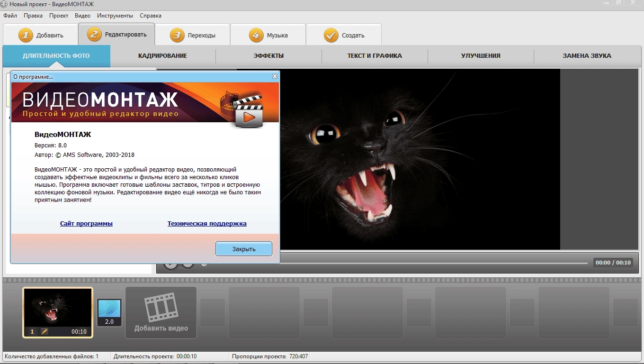Click the film strip icon above Добавить видео
Image resolution: width=644 pixels, height=364 pixels.
[161, 307]
